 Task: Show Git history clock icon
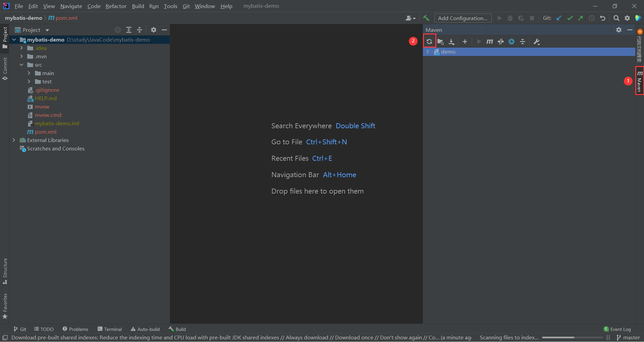pyautogui.click(x=592, y=18)
